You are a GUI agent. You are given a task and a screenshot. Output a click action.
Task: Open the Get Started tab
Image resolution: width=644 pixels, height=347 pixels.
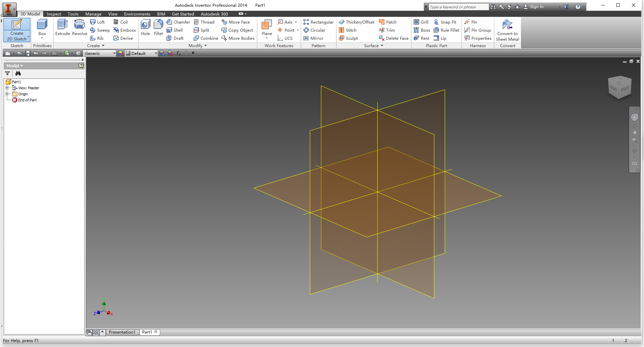(183, 14)
